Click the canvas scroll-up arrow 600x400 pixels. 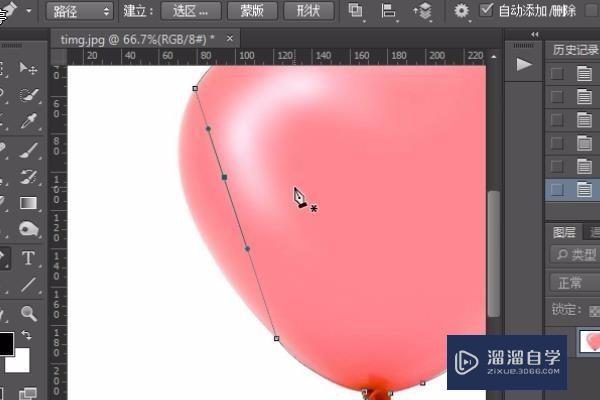(494, 57)
